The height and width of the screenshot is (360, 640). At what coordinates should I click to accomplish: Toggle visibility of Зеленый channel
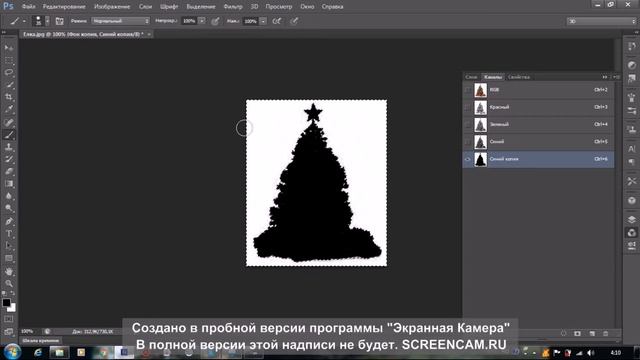pyautogui.click(x=468, y=124)
